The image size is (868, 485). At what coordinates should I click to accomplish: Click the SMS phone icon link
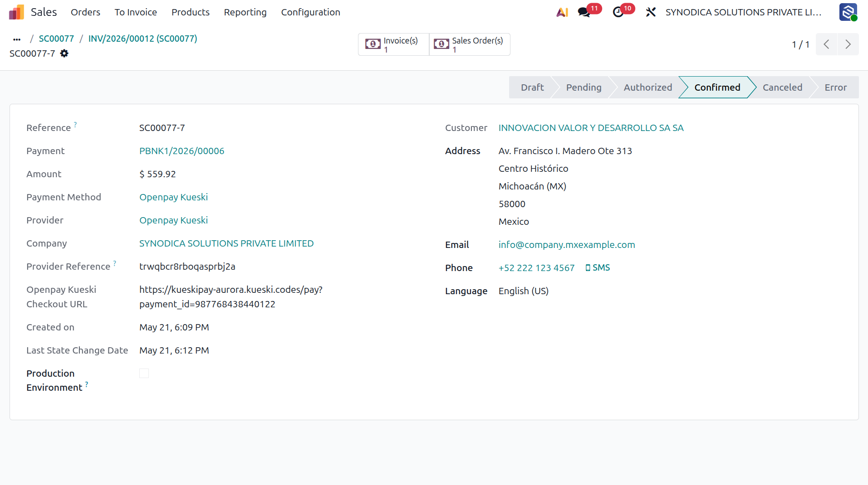pyautogui.click(x=598, y=268)
